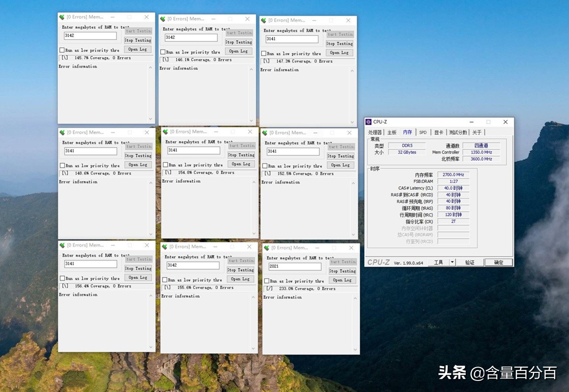Switch to the SPD tab in CPU-Z

[x=422, y=132]
